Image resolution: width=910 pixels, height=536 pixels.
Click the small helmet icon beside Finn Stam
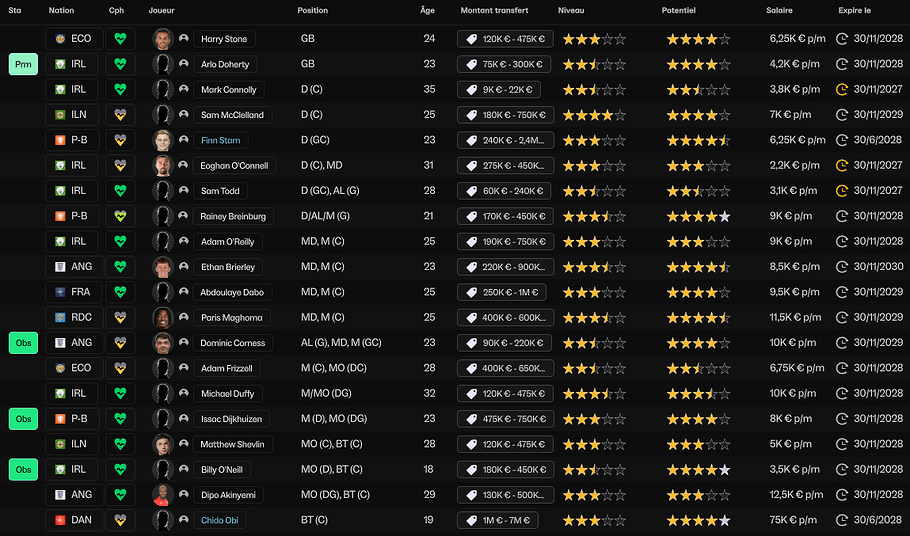[183, 140]
